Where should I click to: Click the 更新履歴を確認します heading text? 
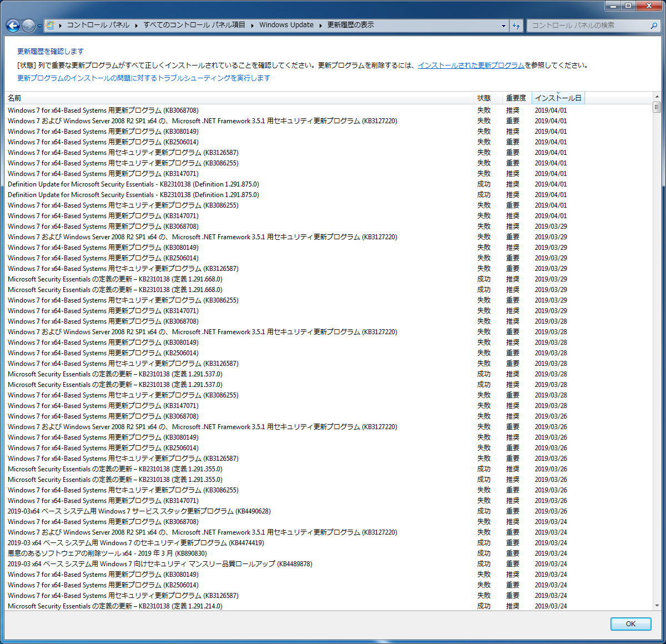pos(51,51)
